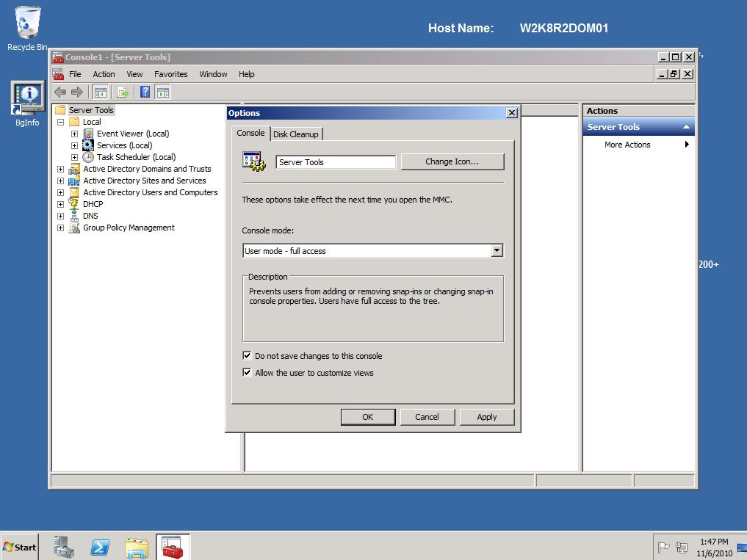The image size is (747, 560).
Task: Open the Window menu
Action: [213, 74]
